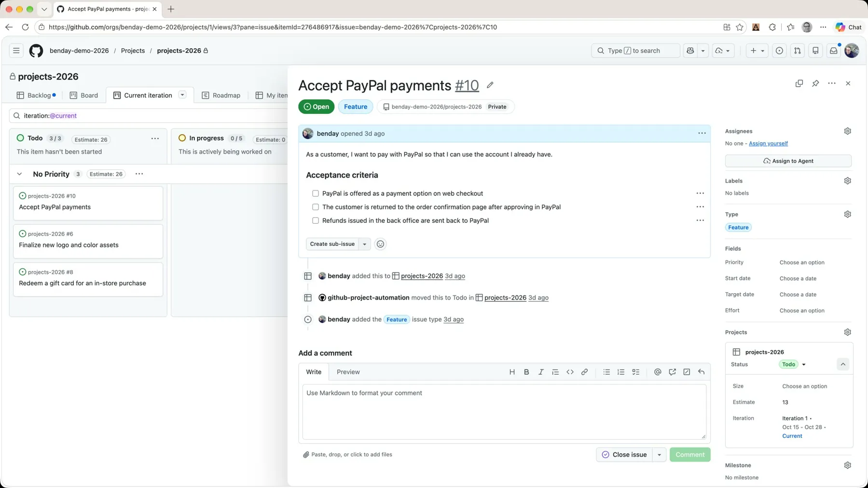Open the GitHub hamburger navigation menu
Viewport: 868px width, 488px height.
(x=16, y=51)
